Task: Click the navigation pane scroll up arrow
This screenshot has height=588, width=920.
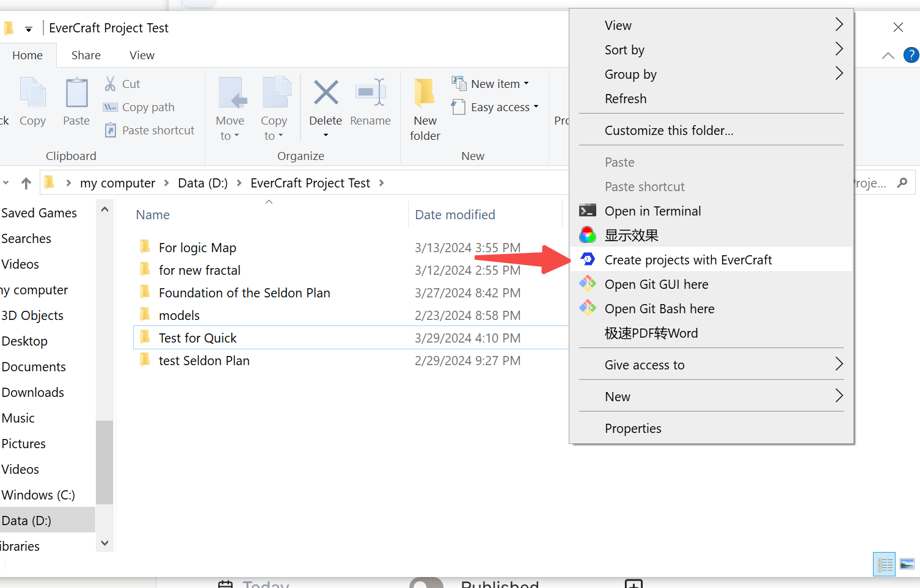Action: pyautogui.click(x=104, y=209)
